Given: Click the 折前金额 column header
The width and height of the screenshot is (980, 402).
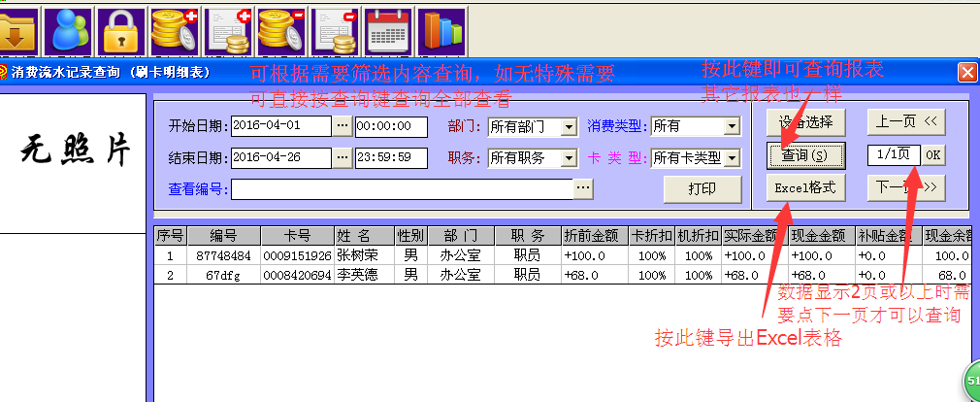Looking at the screenshot, I should point(595,236).
